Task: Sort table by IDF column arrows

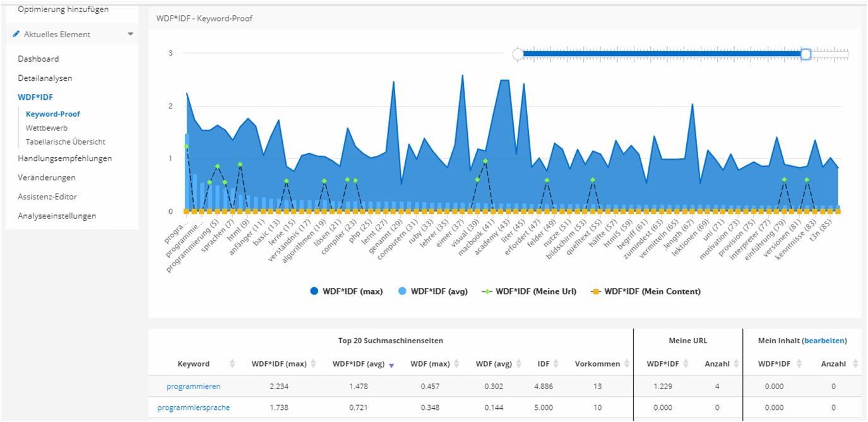Action: [x=556, y=364]
